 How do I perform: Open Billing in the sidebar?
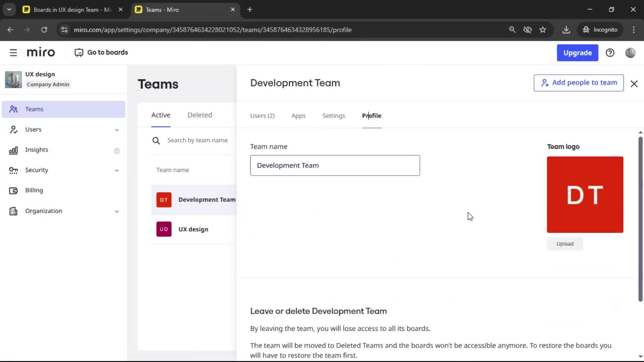[63, 190]
